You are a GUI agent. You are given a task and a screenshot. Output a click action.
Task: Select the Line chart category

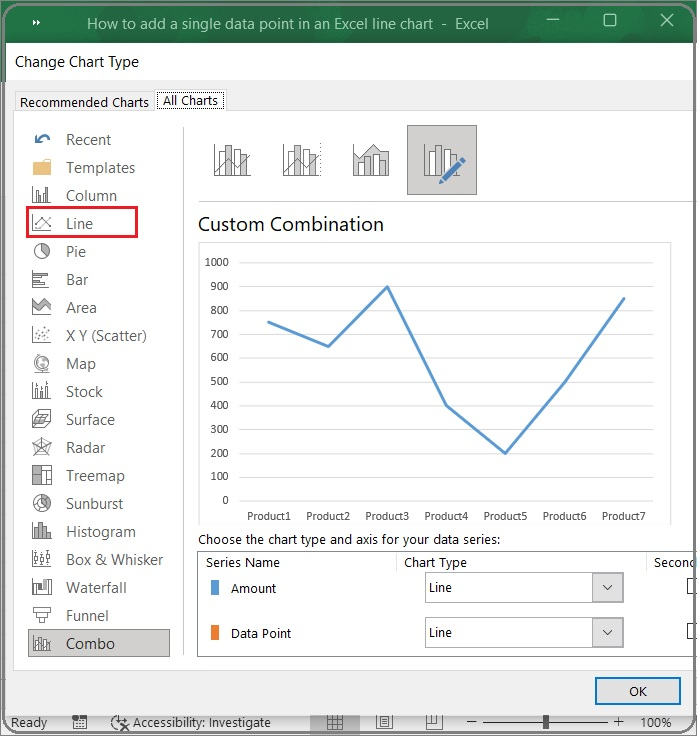82,222
